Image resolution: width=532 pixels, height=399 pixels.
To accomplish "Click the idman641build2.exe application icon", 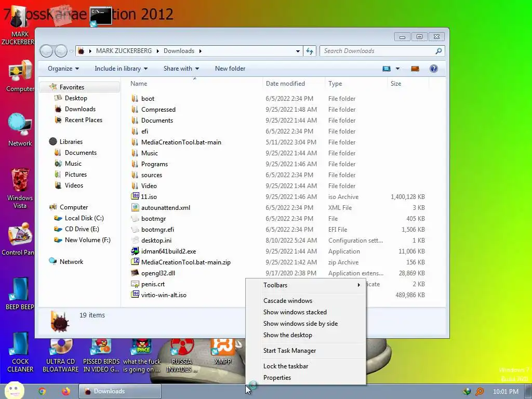I will pos(135,251).
